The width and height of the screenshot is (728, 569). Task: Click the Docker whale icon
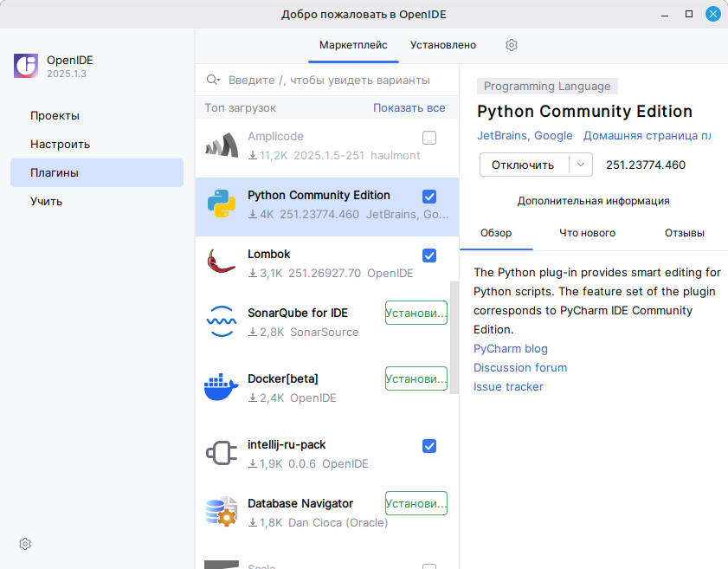222,387
